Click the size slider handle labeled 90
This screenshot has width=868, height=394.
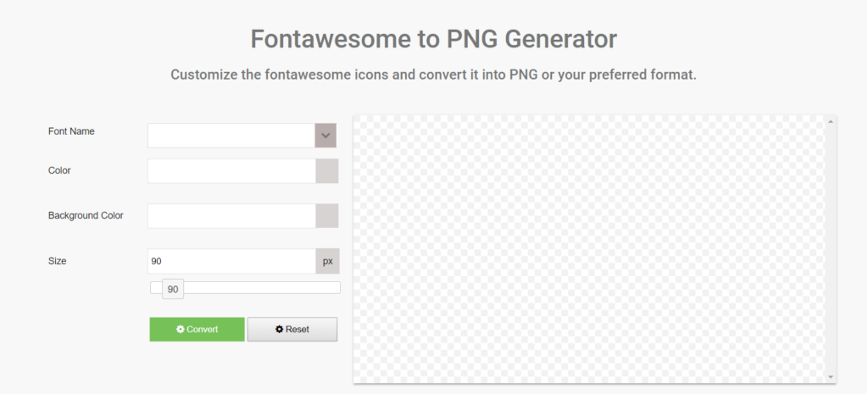pos(172,289)
